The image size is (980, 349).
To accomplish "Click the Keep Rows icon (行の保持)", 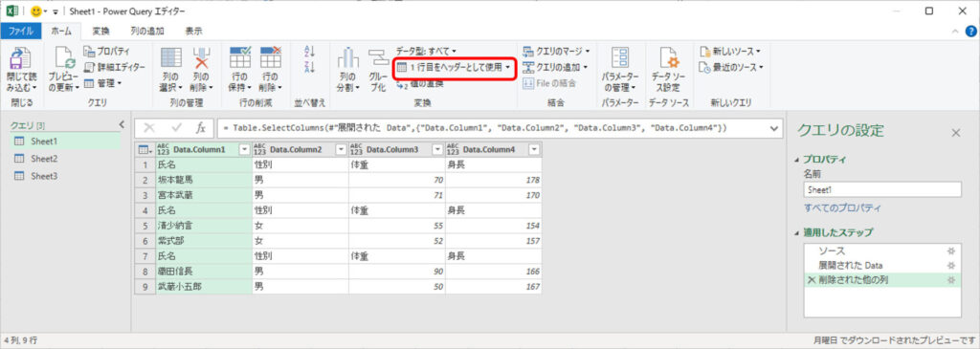I will click(240, 58).
